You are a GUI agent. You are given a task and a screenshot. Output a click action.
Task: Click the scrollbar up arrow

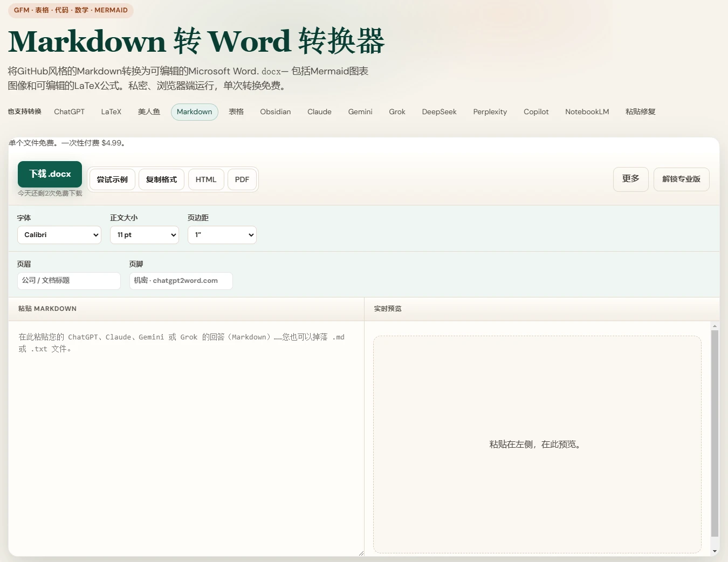click(715, 326)
